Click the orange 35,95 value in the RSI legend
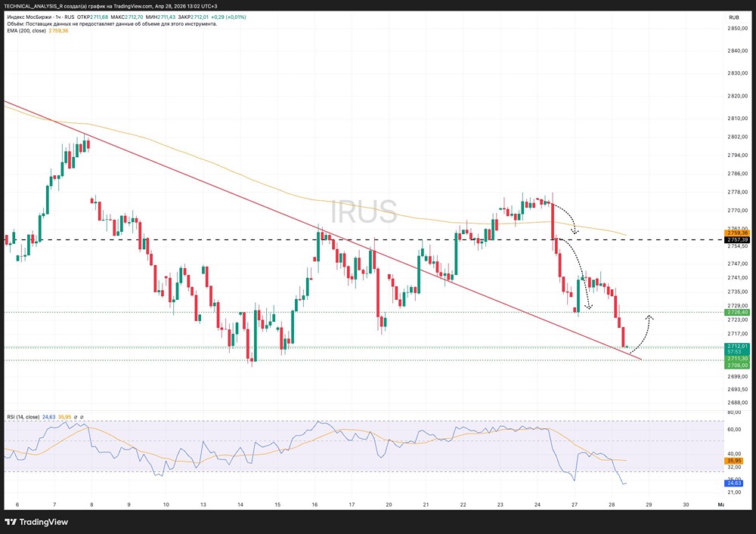The height and width of the screenshot is (534, 756). tap(64, 417)
